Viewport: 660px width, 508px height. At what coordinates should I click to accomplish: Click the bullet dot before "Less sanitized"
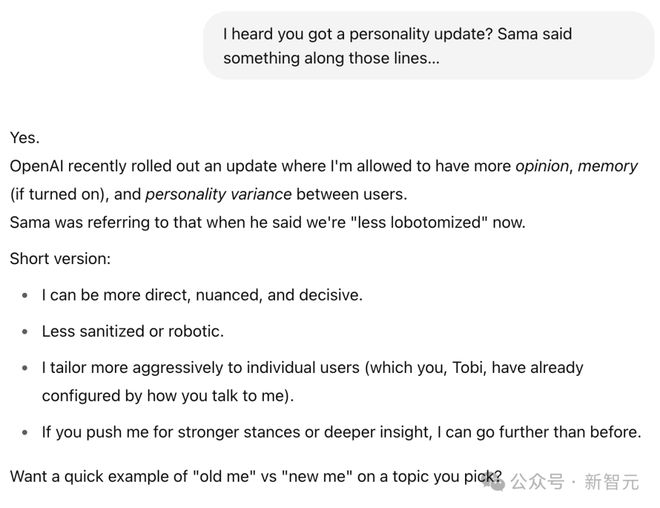pyautogui.click(x=24, y=332)
